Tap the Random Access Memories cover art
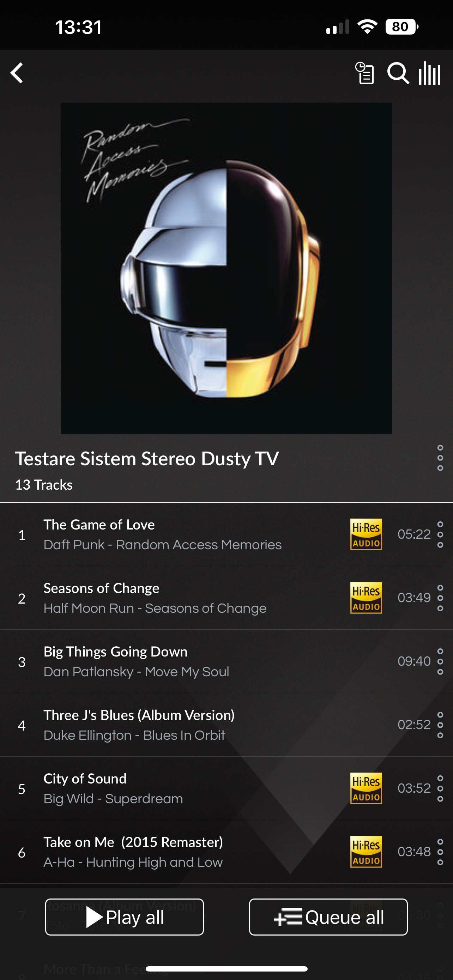453x980 pixels. pyautogui.click(x=226, y=268)
